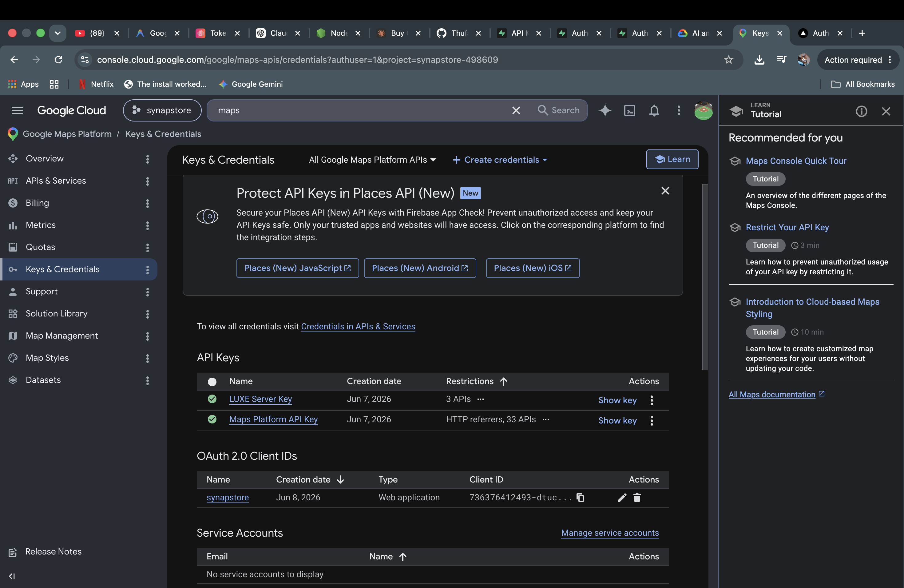The width and height of the screenshot is (904, 588).
Task: Open Places (New) iOS integration link
Action: pyautogui.click(x=533, y=268)
